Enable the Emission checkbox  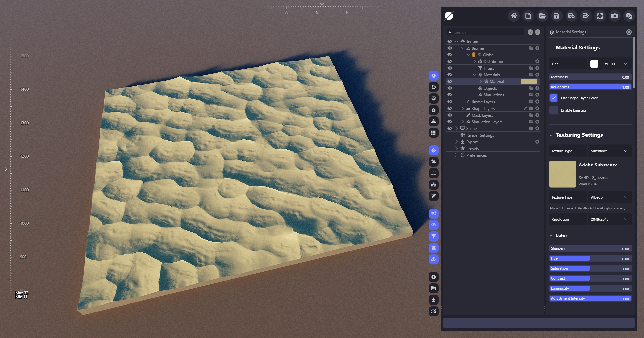coord(554,110)
